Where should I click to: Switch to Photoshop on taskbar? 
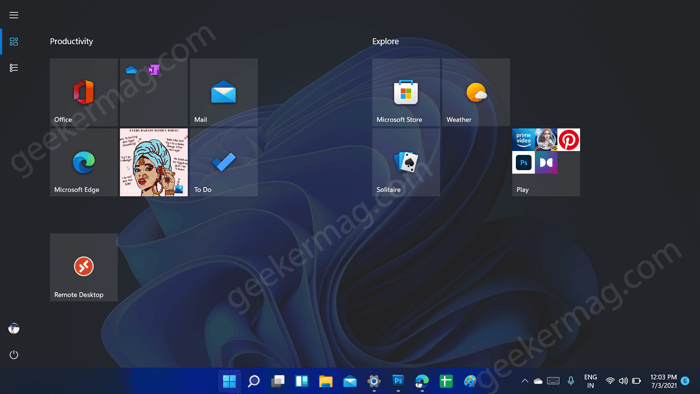click(x=398, y=381)
